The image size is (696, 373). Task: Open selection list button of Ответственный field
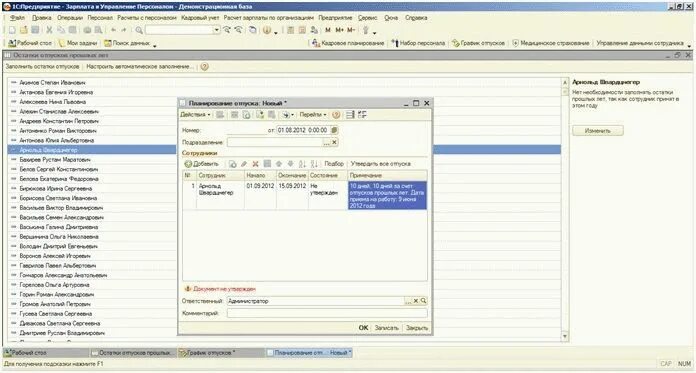[x=408, y=301]
